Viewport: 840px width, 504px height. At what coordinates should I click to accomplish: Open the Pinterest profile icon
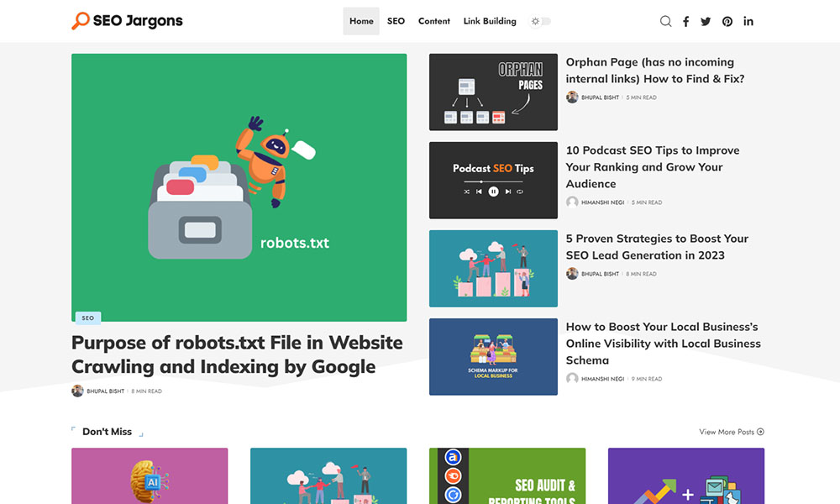click(x=727, y=21)
